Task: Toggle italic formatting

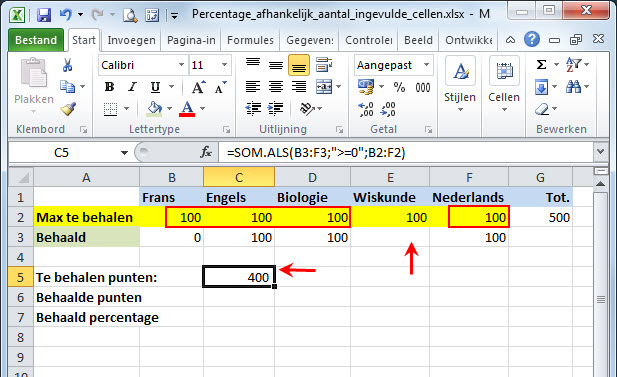Action: point(132,87)
